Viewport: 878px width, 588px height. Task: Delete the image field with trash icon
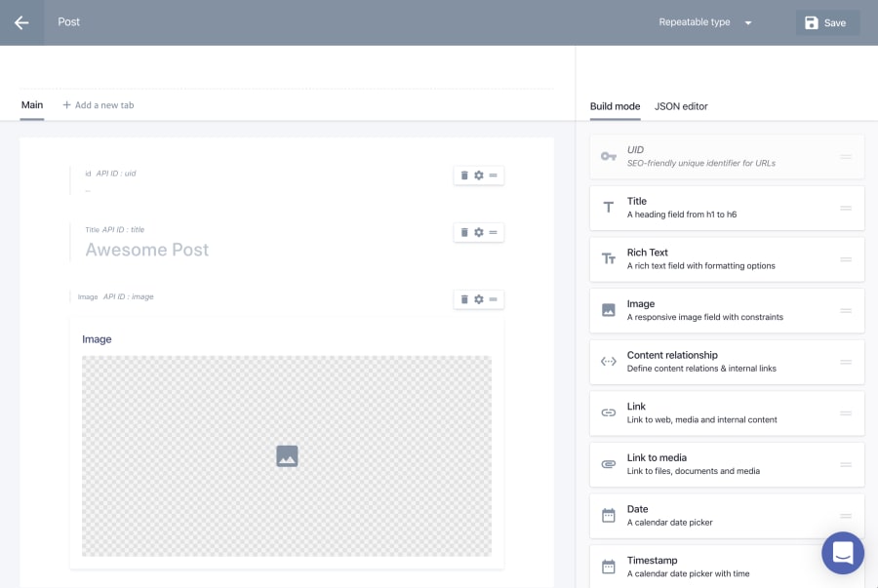464,299
